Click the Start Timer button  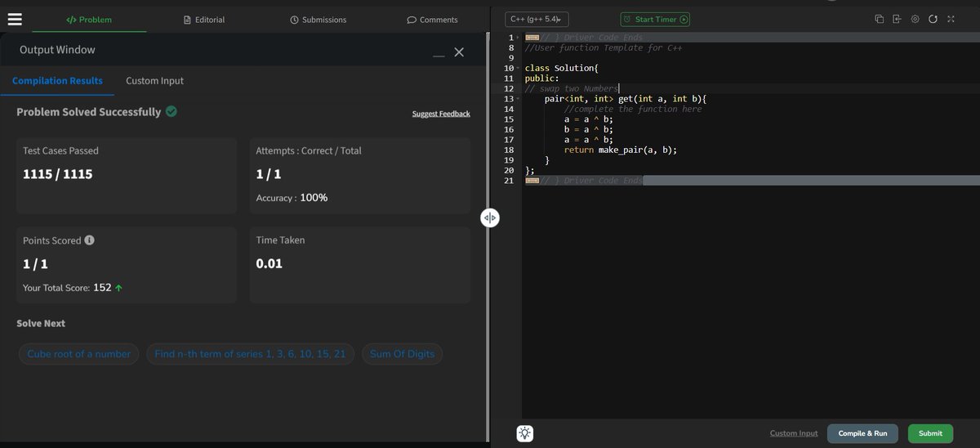click(x=655, y=19)
